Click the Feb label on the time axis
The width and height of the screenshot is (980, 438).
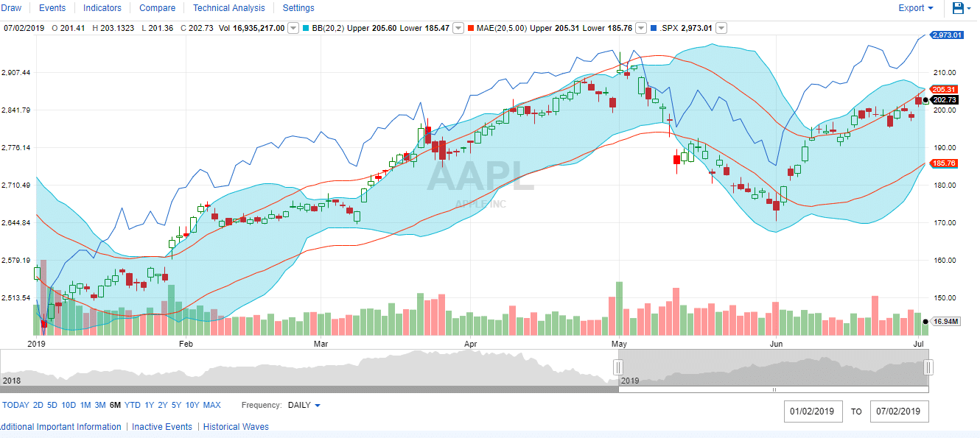click(185, 344)
